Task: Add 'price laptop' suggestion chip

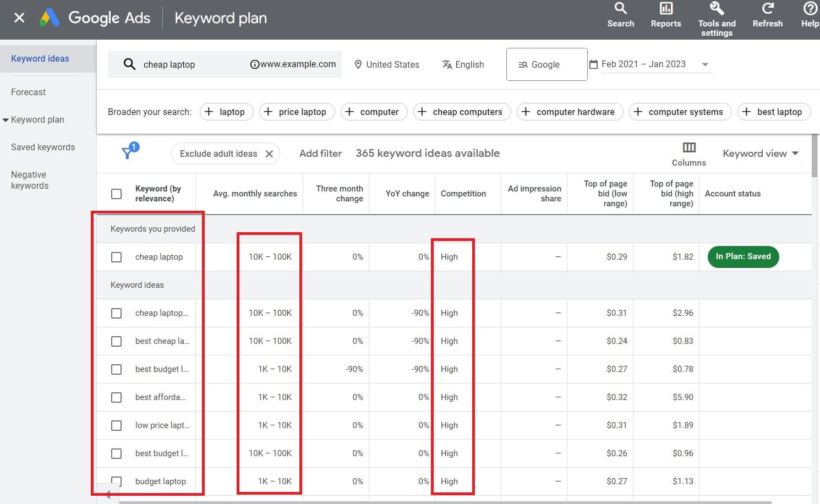Action: [x=297, y=112]
